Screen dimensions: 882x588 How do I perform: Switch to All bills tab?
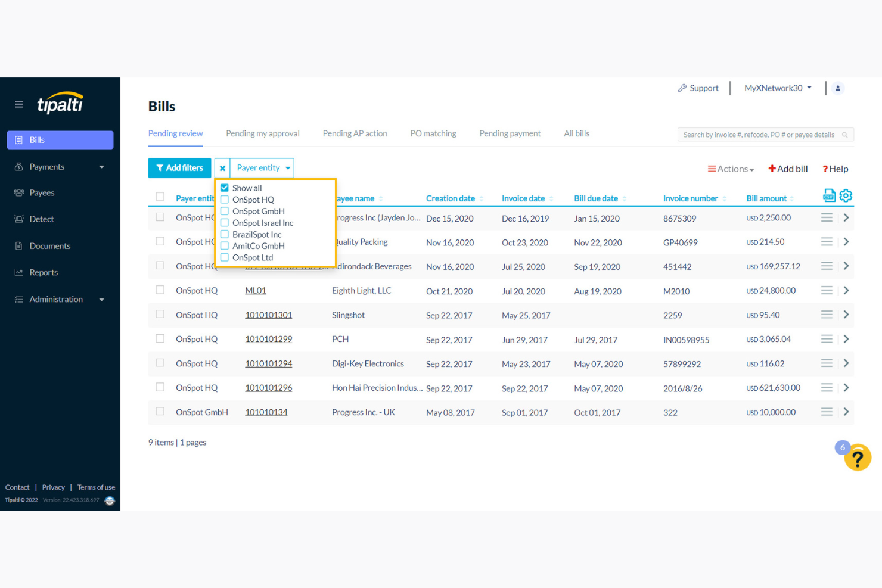pos(577,133)
